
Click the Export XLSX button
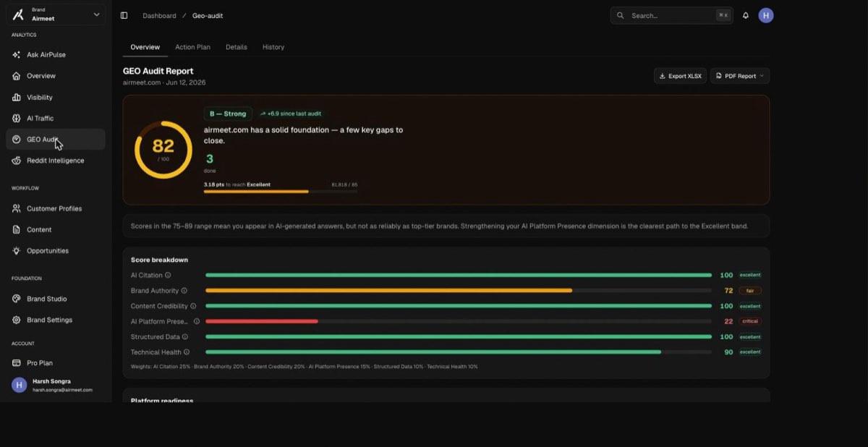[x=680, y=76]
